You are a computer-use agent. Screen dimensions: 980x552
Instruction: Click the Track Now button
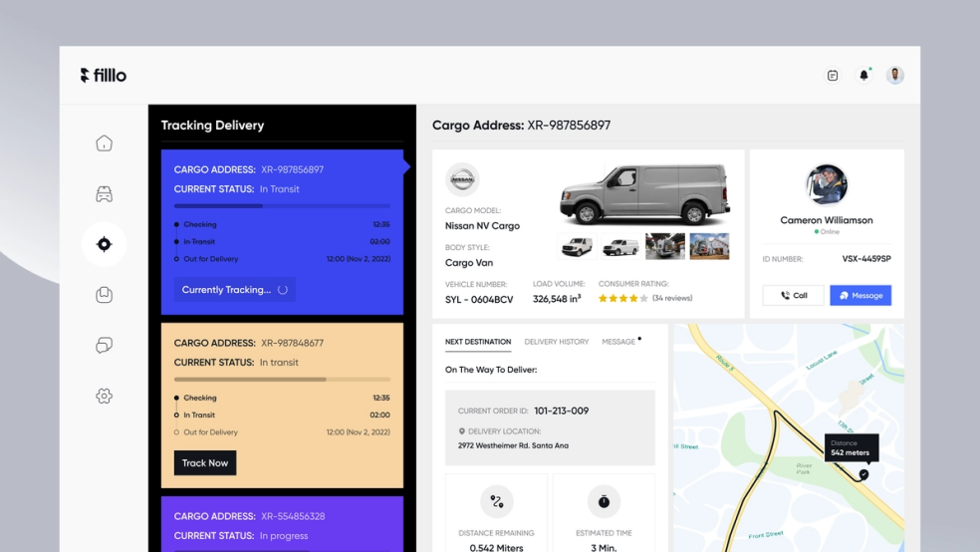(205, 463)
